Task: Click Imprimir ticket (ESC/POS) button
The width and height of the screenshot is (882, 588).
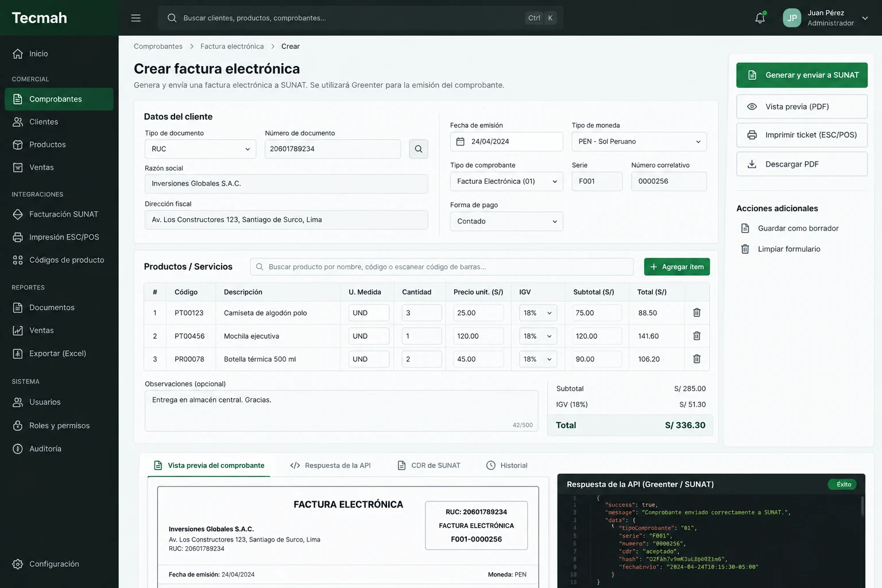Action: point(802,136)
